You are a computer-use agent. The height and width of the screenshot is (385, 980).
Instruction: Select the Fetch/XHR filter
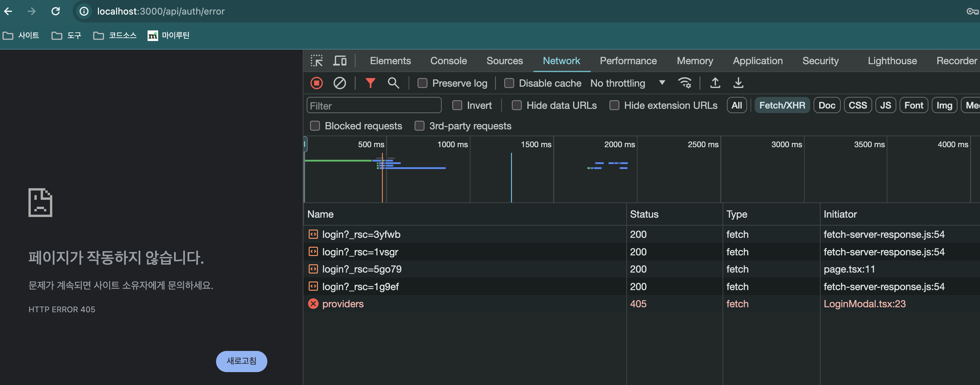782,106
